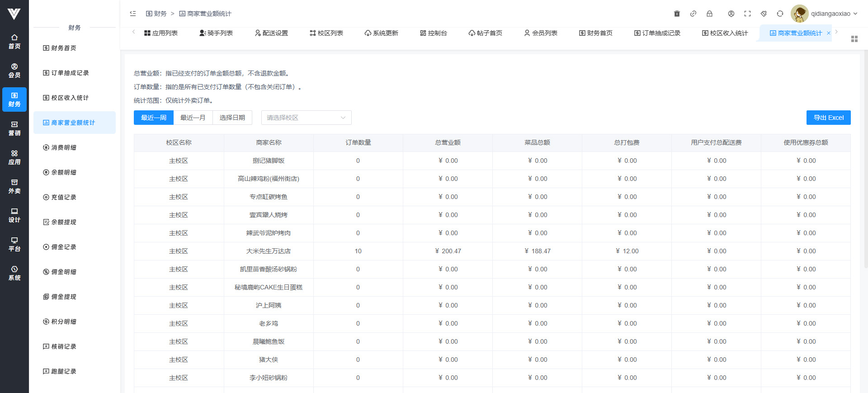Open the 外卖 section in left rail

click(x=14, y=186)
